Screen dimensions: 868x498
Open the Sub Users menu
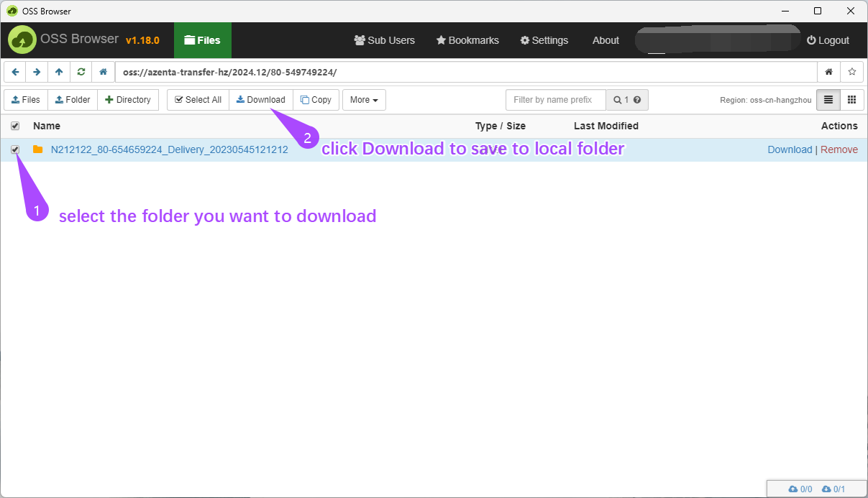click(385, 40)
